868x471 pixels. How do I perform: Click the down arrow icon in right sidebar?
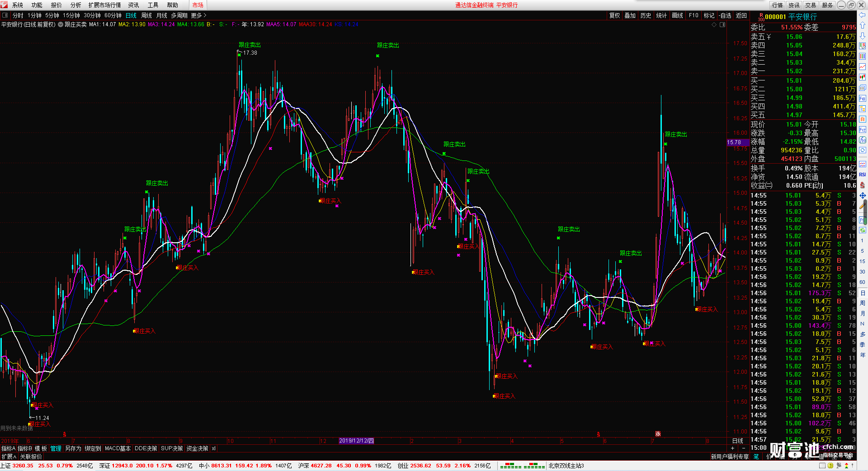tap(862, 36)
